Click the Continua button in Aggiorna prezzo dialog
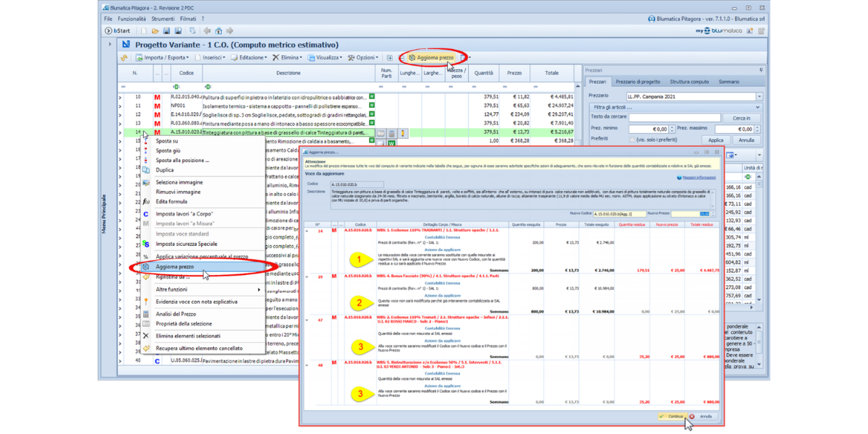 pos(672,417)
